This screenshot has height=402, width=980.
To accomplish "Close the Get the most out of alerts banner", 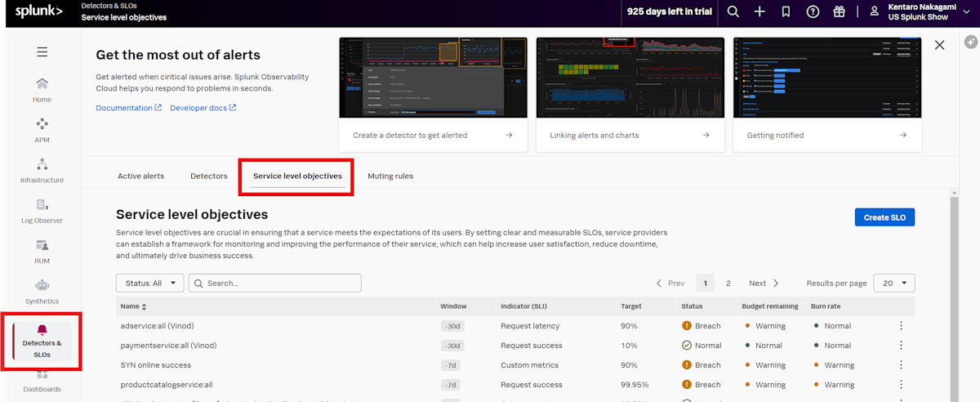I will click(939, 46).
